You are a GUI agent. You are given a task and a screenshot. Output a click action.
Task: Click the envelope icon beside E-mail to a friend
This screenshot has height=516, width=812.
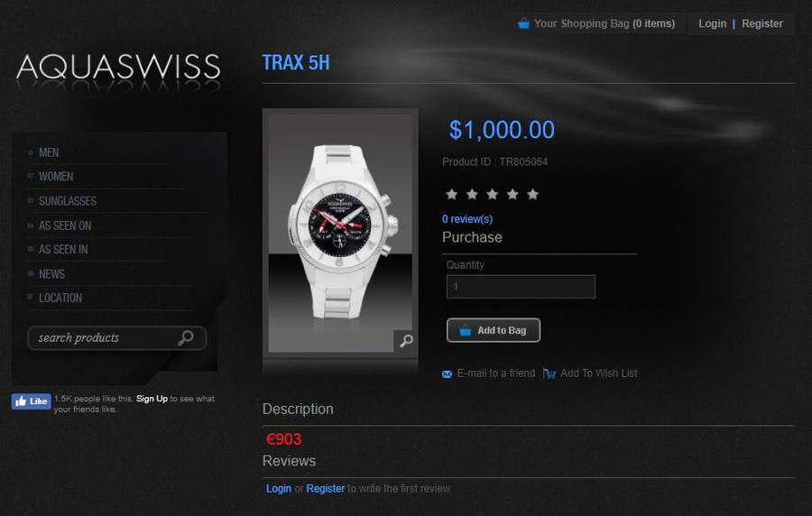447,374
